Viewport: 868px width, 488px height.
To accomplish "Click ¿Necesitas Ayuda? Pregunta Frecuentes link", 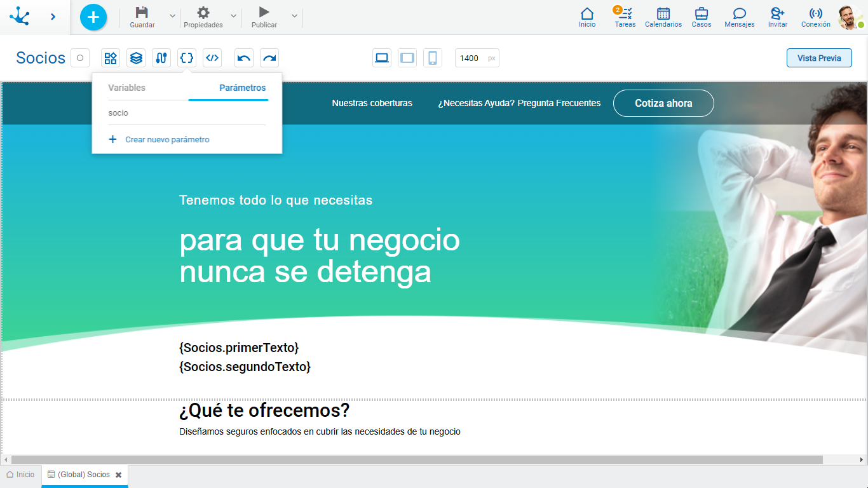I will [x=519, y=103].
